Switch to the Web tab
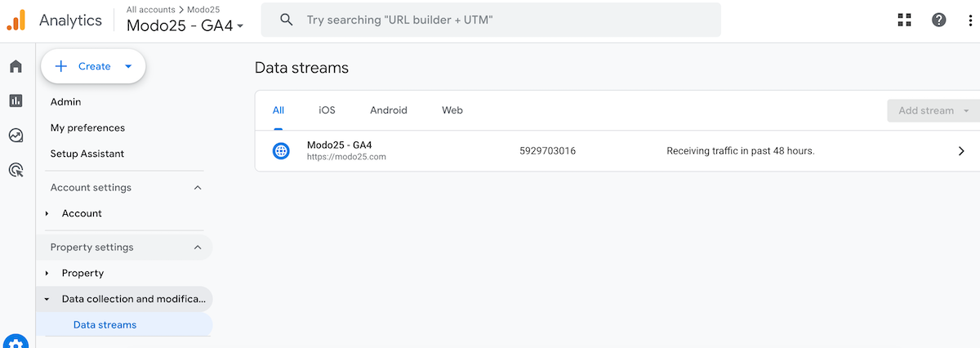 [x=452, y=110]
